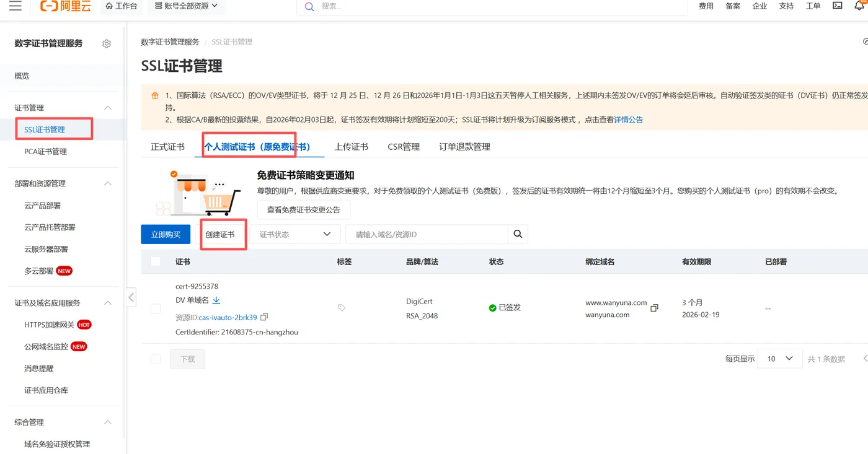Open the Cloud Shell terminal icon
The width and height of the screenshot is (868, 454).
coord(838,6)
